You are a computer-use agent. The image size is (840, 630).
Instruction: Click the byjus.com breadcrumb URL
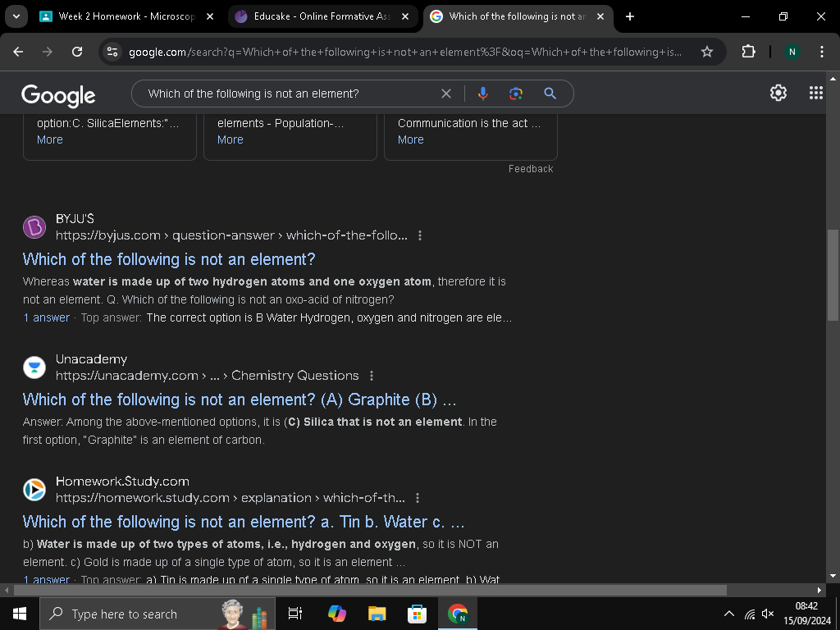(x=231, y=235)
